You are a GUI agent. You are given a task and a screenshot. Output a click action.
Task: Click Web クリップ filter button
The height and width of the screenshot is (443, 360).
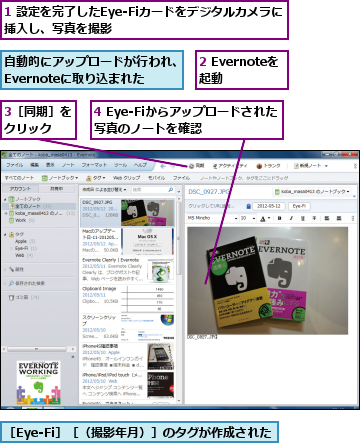[x=126, y=178]
